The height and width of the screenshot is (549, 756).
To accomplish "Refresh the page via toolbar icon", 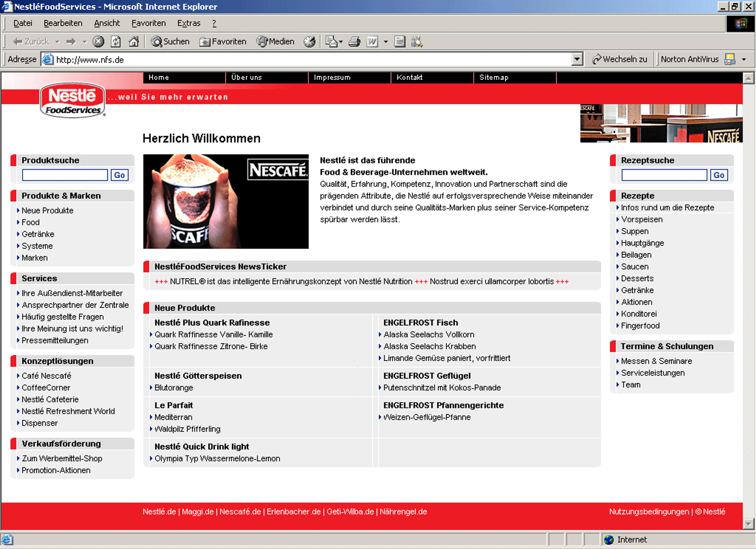I will (116, 42).
